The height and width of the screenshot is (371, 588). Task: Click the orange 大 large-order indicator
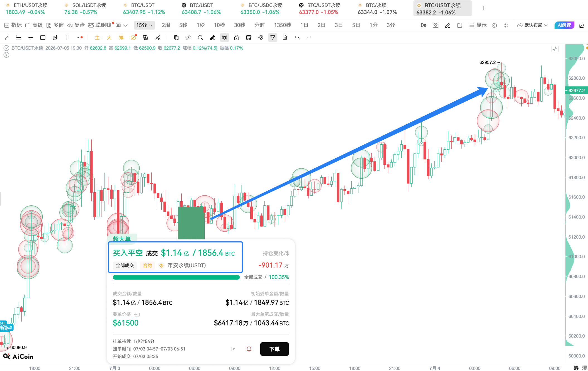(x=109, y=38)
